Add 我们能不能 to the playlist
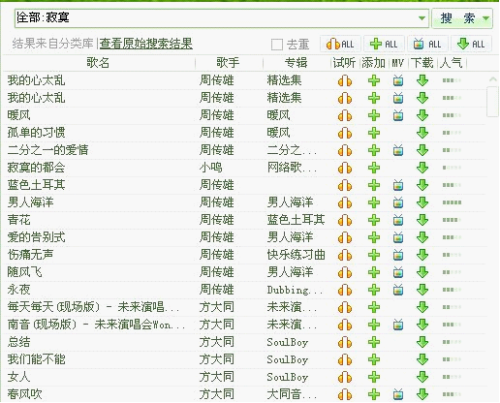This screenshot has width=500, height=403. [x=374, y=359]
